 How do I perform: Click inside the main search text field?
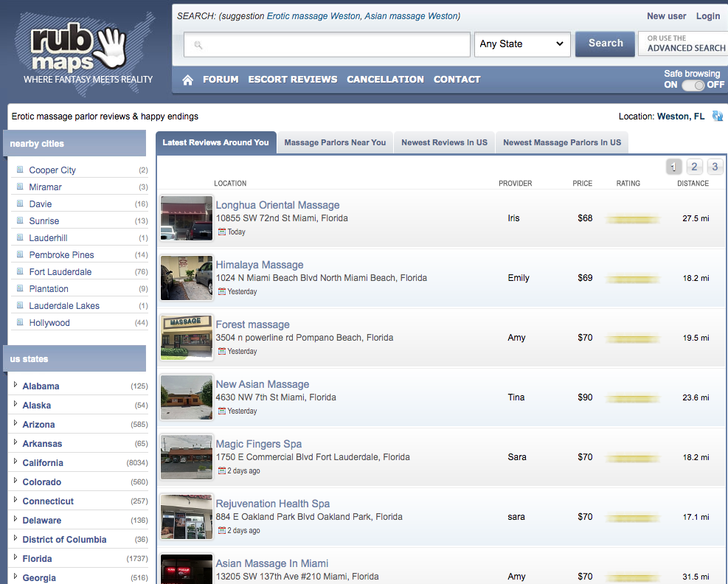click(x=327, y=44)
